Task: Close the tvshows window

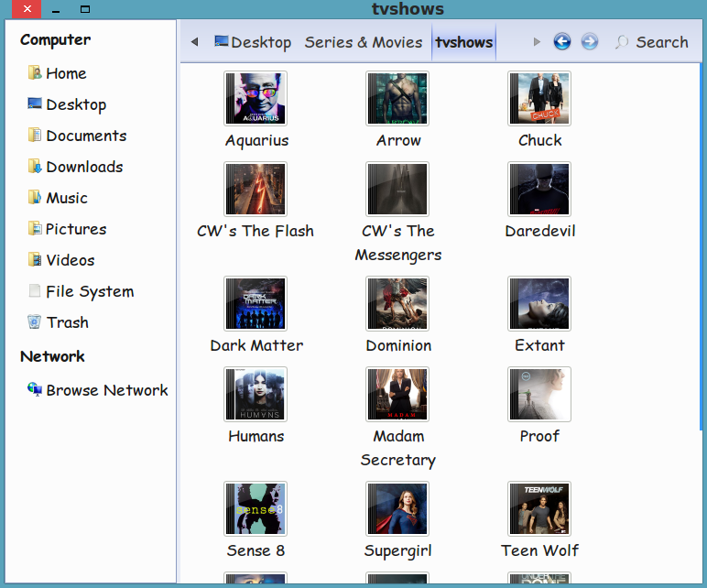Action: [x=27, y=9]
